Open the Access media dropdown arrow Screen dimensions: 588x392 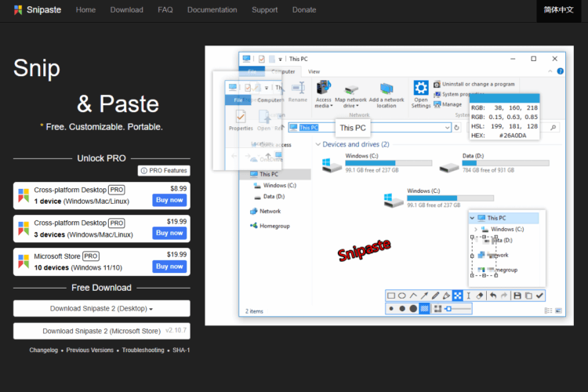332,106
